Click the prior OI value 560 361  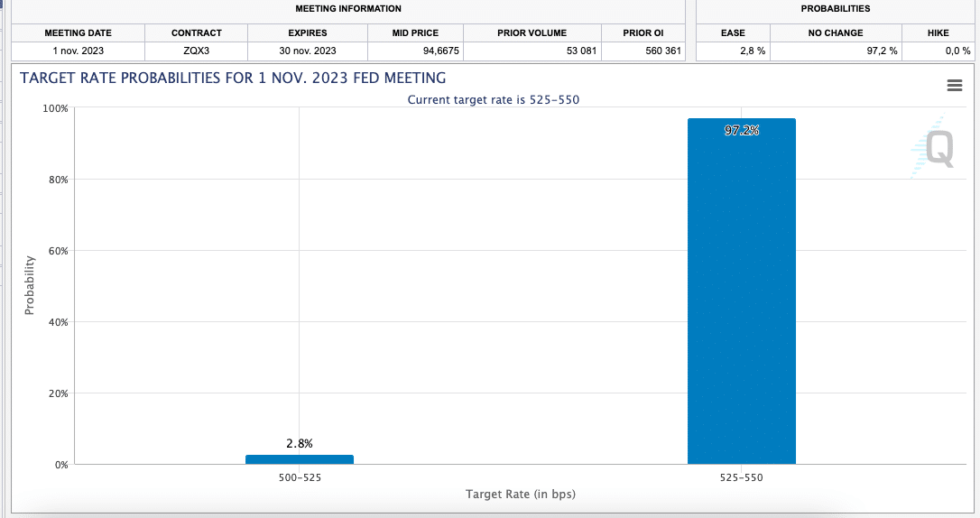(663, 51)
